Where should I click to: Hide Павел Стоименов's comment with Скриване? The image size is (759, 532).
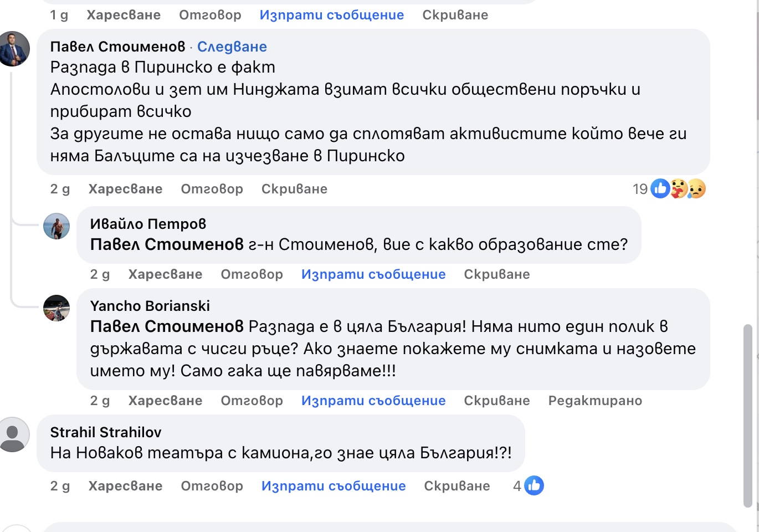tap(294, 189)
